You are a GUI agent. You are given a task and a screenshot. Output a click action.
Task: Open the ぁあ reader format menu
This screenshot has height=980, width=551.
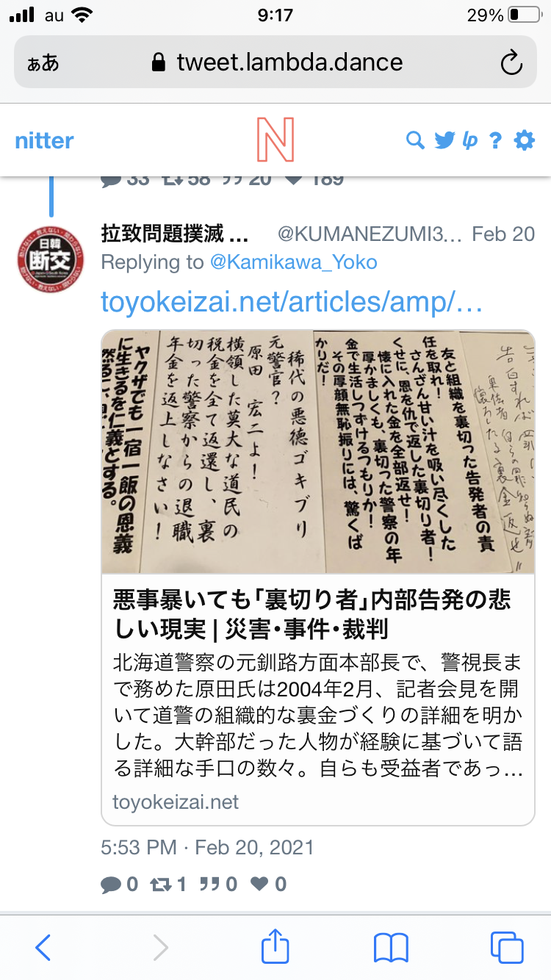click(43, 62)
